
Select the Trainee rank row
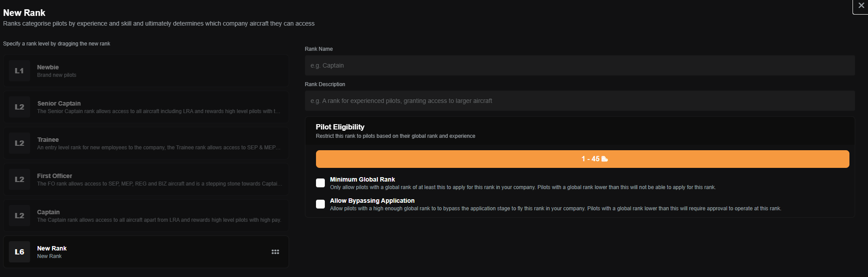click(146, 143)
